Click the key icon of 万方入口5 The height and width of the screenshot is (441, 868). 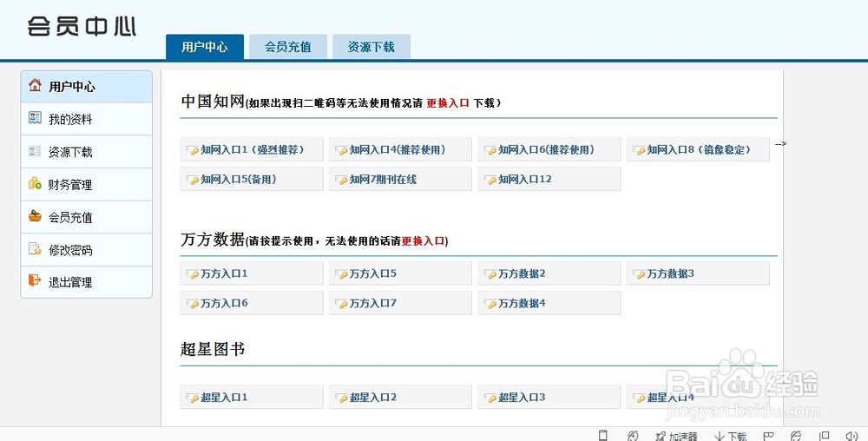pyautogui.click(x=341, y=274)
